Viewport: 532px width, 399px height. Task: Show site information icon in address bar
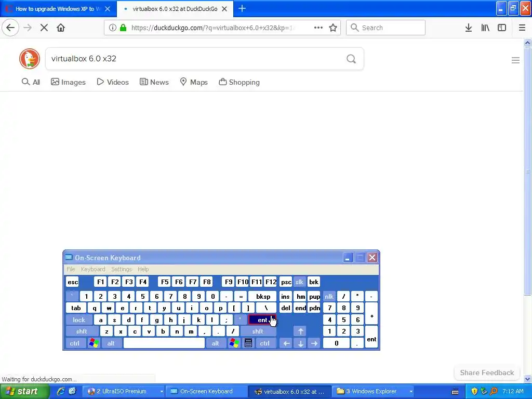(113, 28)
